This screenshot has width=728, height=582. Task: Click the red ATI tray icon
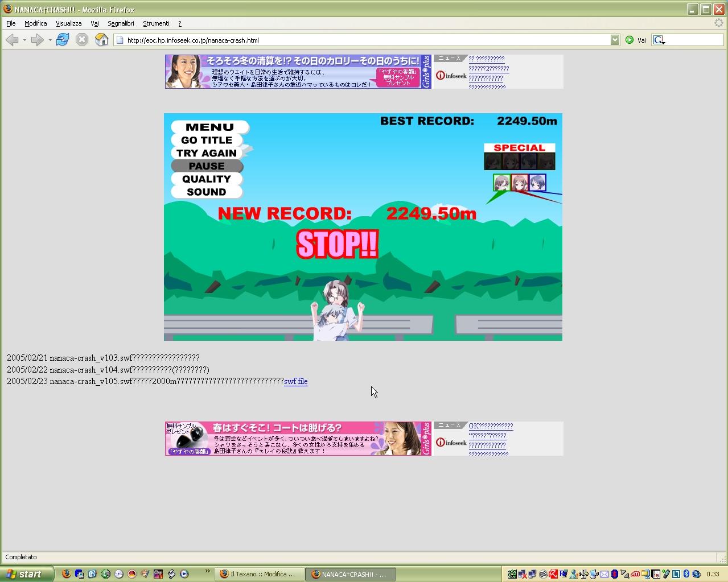pyautogui.click(x=635, y=574)
